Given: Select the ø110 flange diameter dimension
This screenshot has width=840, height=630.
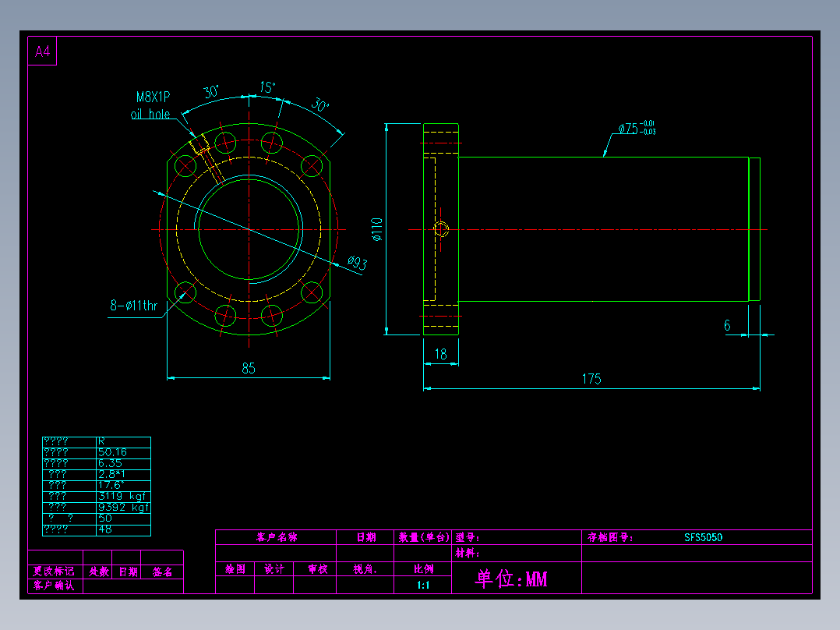Looking at the screenshot, I should pos(377,229).
